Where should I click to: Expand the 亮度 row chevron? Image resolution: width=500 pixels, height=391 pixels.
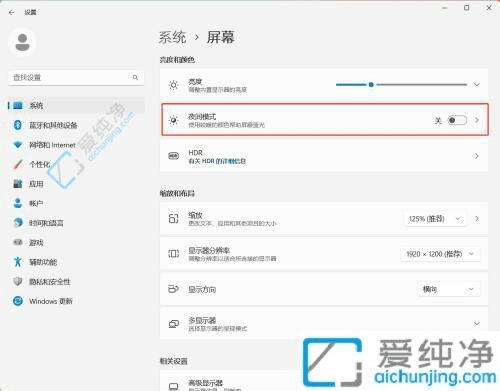coord(477,85)
